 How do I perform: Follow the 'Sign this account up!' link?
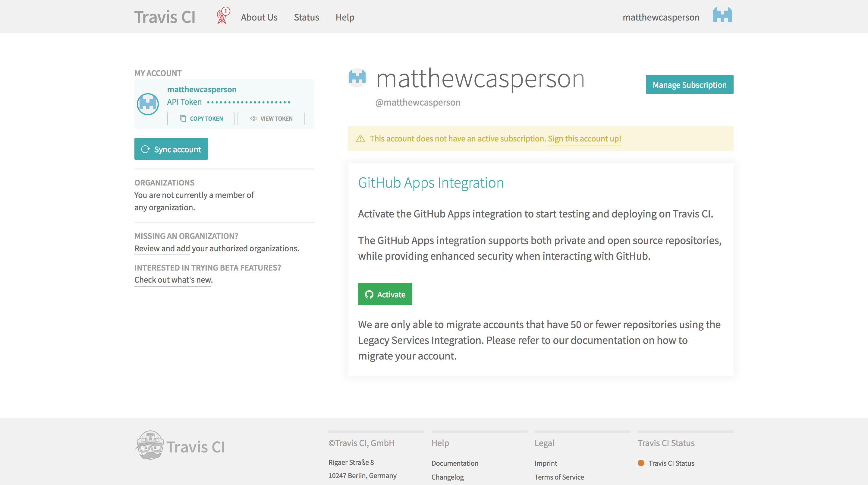585,139
